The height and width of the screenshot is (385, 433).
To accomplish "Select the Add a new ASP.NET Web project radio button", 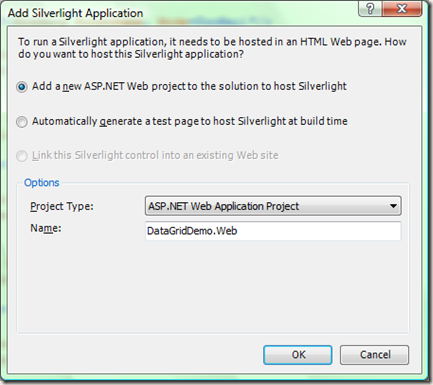I will [x=22, y=87].
